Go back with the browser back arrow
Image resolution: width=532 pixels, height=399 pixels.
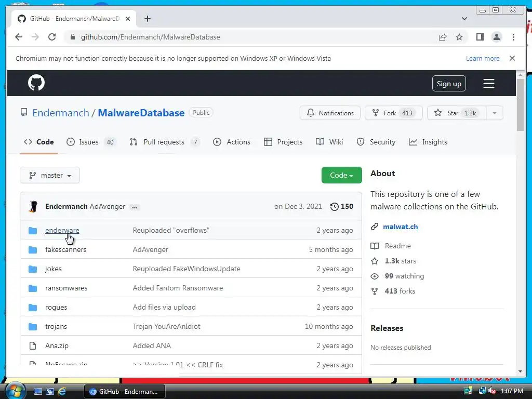tap(19, 37)
